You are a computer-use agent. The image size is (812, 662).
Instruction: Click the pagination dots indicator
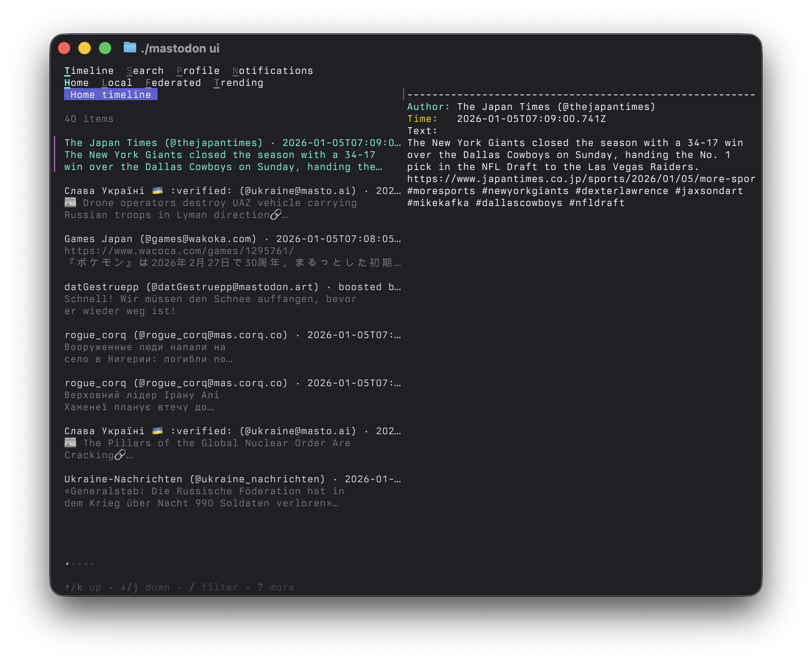(x=79, y=564)
